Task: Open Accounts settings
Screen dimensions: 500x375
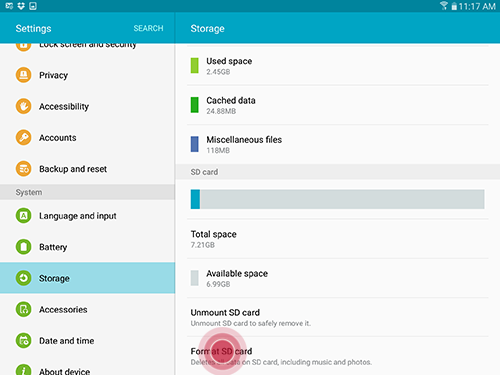Action: pos(87,138)
